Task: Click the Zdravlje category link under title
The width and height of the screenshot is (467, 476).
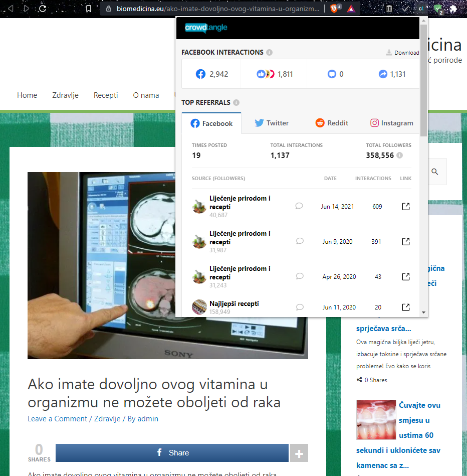Action: (x=107, y=419)
